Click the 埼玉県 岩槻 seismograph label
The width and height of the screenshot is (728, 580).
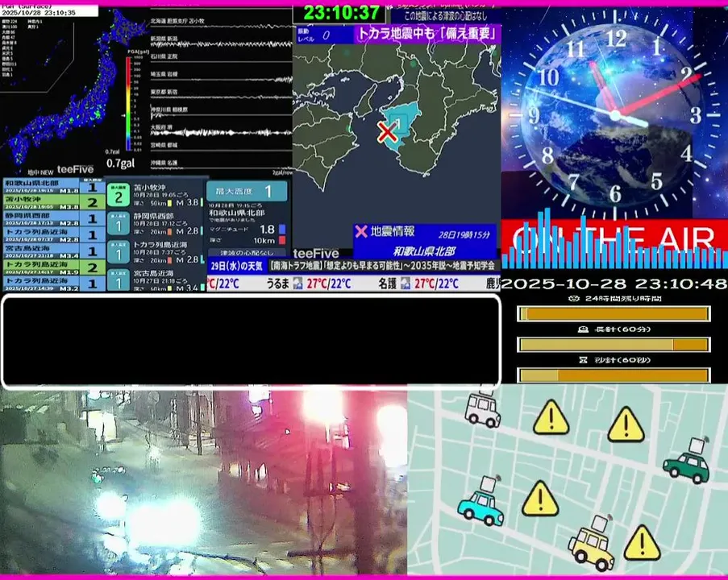coord(164,74)
